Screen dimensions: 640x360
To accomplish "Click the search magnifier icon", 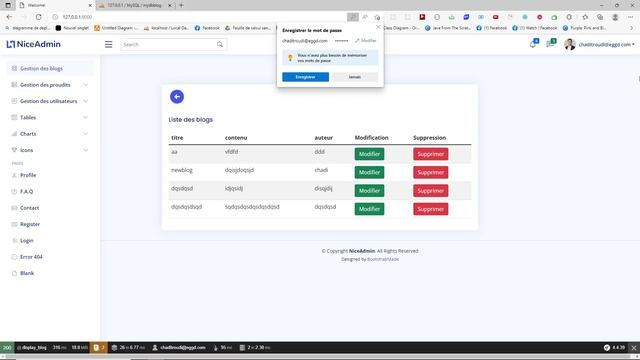I will 220,44.
